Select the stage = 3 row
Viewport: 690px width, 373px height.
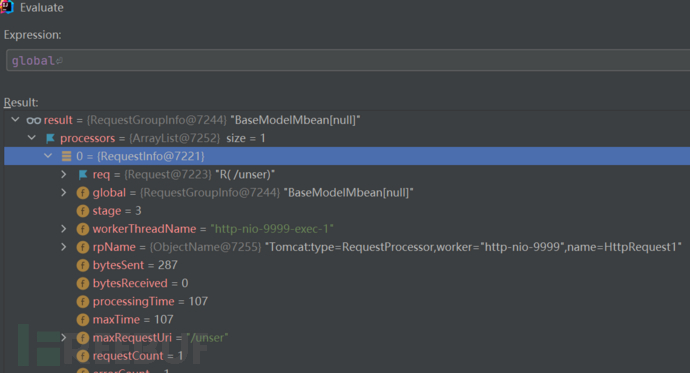(347, 211)
